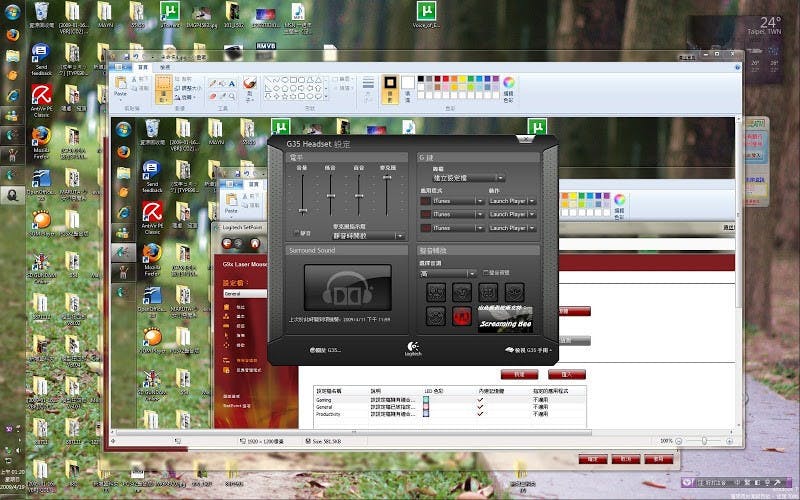Viewport: 800px width, 500px height.
Task: Click the Screaming Bee banner
Action: 505,318
